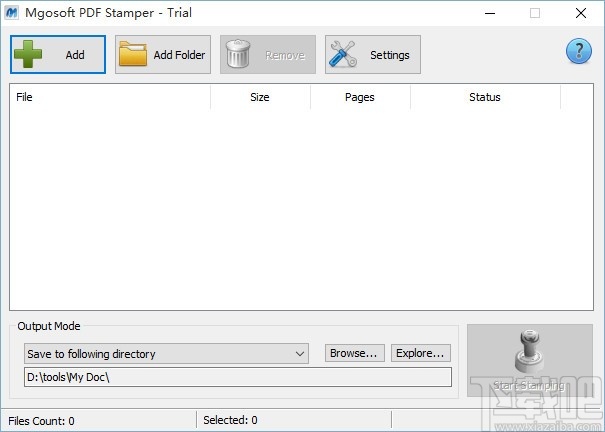Click the Explore... button
Viewport: 605px width, 432px height.
421,353
